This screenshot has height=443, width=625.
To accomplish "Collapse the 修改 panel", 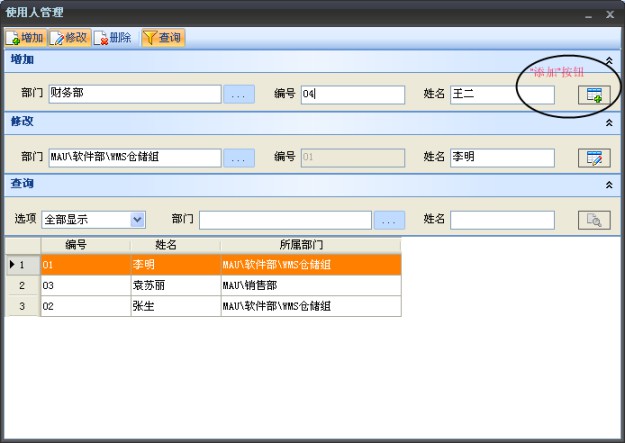I will coord(609,123).
